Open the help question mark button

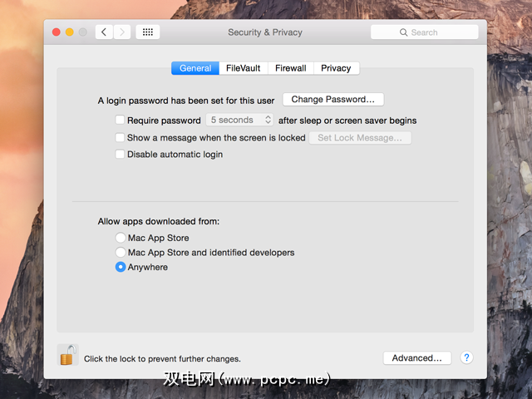466,357
